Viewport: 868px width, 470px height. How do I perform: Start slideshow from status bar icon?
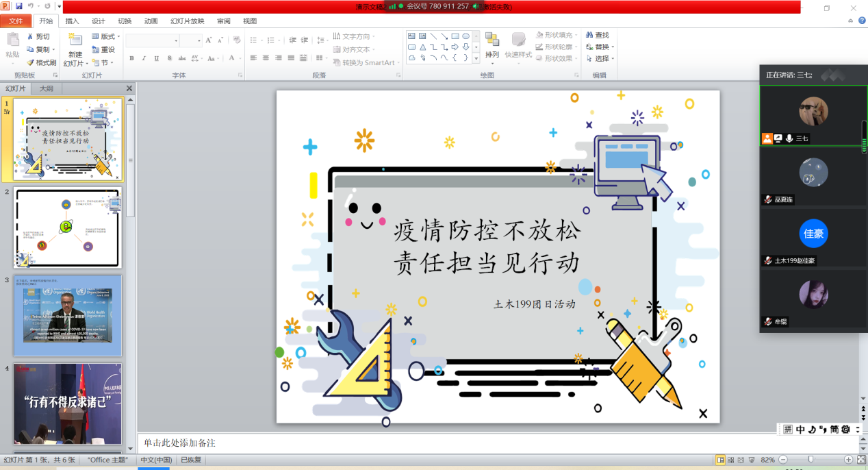[x=752, y=460]
